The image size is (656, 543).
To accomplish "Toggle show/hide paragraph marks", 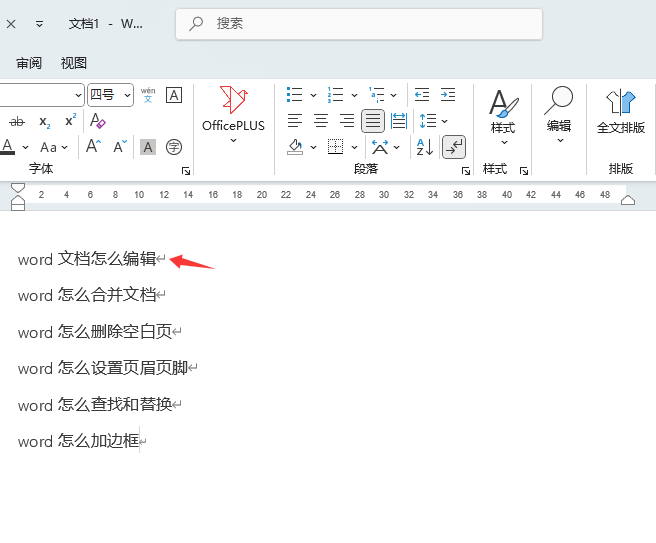I will point(454,147).
